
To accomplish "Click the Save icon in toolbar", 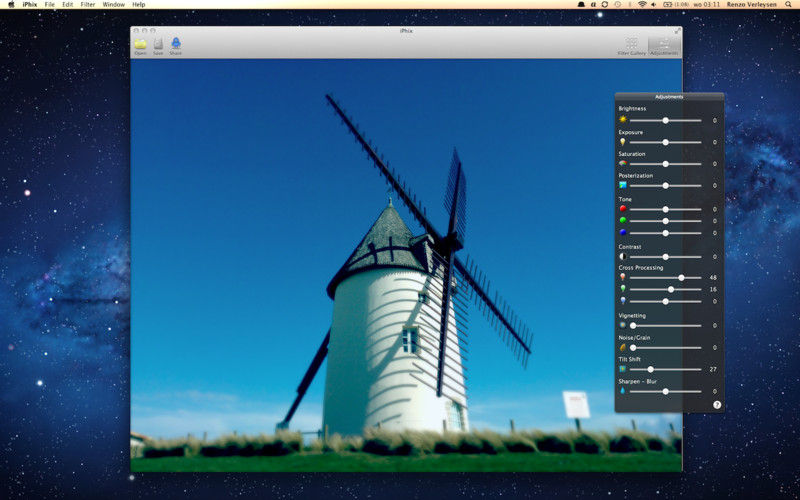I will [x=159, y=44].
